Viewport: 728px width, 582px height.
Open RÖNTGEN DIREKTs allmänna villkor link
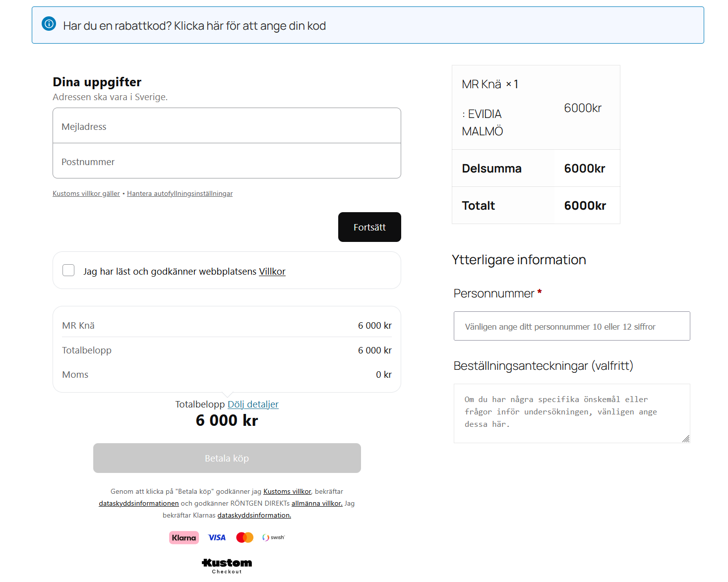[316, 503]
